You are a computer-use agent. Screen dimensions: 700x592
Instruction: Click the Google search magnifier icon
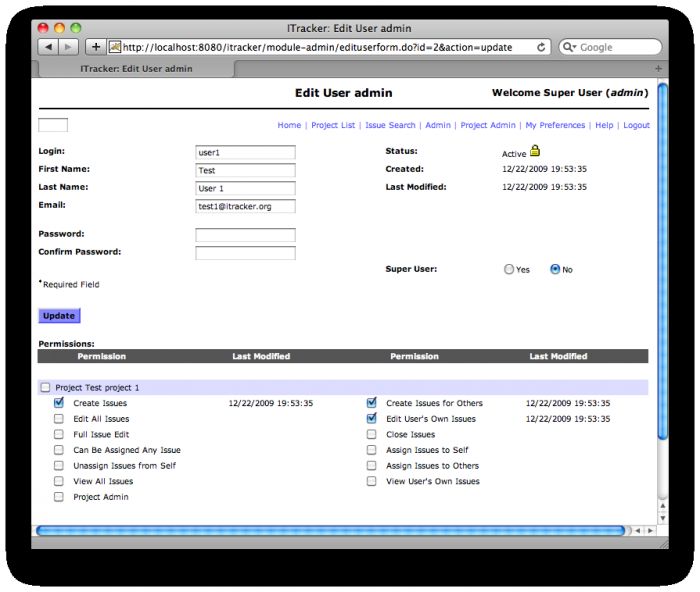click(567, 47)
